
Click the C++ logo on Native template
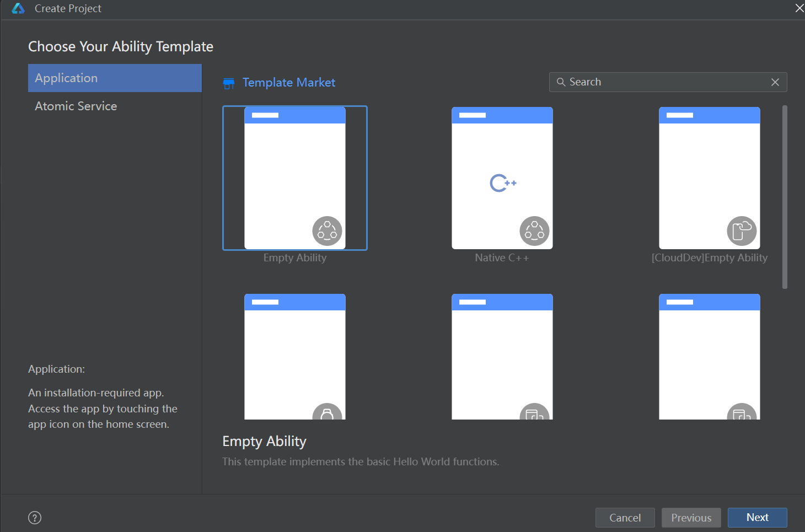[503, 183]
